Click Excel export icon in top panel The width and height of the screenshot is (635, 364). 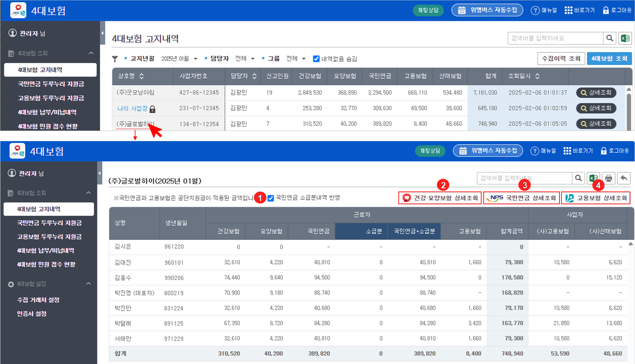click(625, 38)
